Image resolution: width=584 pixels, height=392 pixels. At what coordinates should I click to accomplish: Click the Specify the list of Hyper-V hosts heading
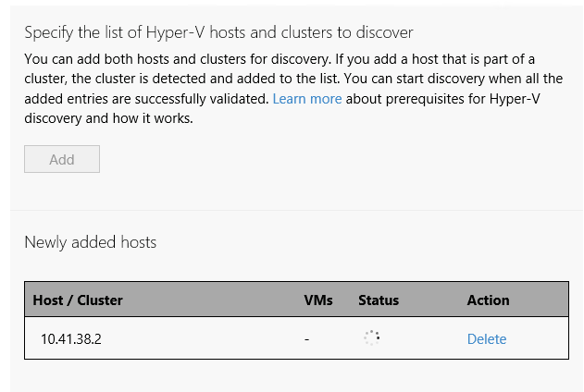(x=218, y=32)
